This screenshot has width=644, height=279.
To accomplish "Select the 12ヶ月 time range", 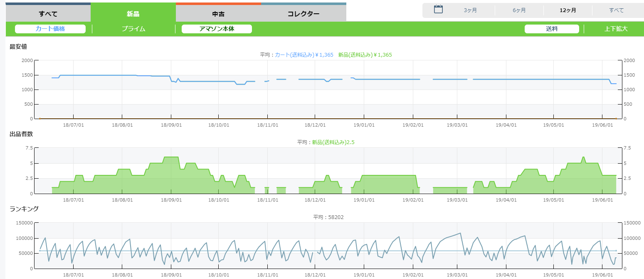I will coord(568,10).
